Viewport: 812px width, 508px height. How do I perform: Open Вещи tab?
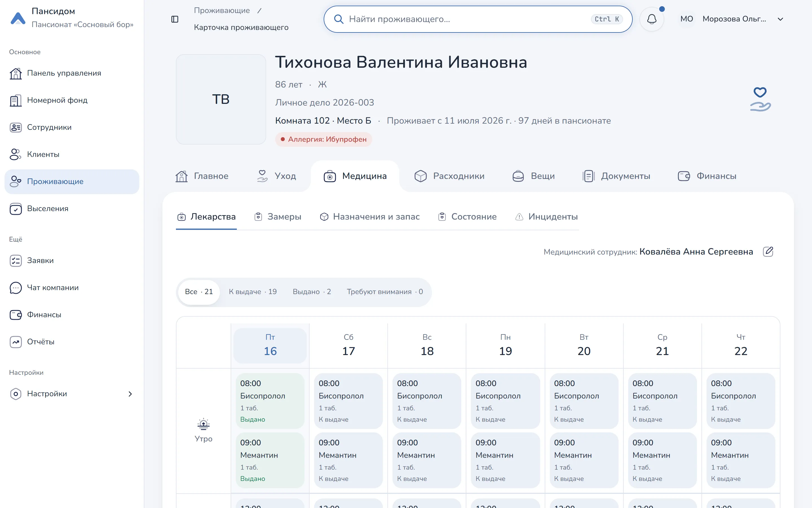tap(533, 176)
